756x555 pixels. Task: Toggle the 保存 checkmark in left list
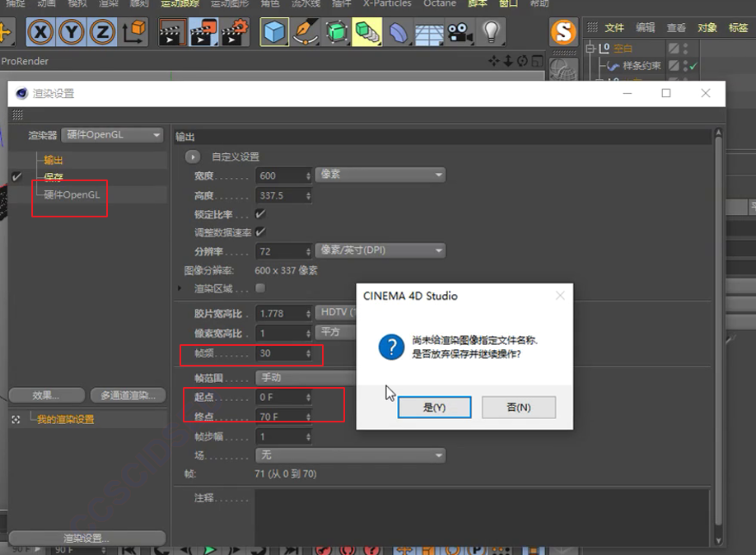point(16,176)
